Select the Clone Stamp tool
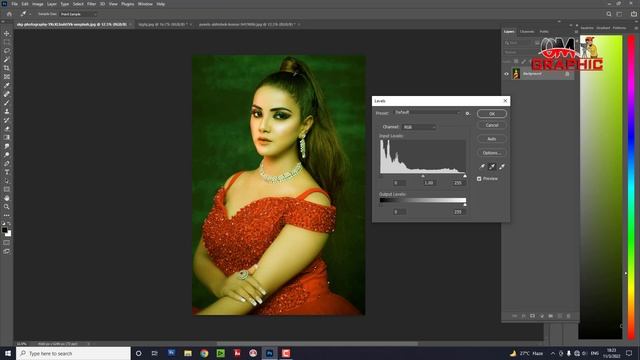Screen dimensions: 640x360 click(x=7, y=111)
